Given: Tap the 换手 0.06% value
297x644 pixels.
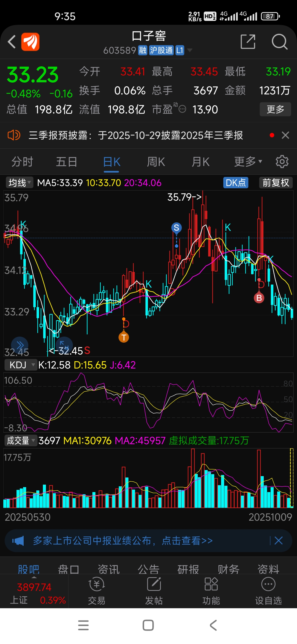Looking at the screenshot, I should point(130,91).
